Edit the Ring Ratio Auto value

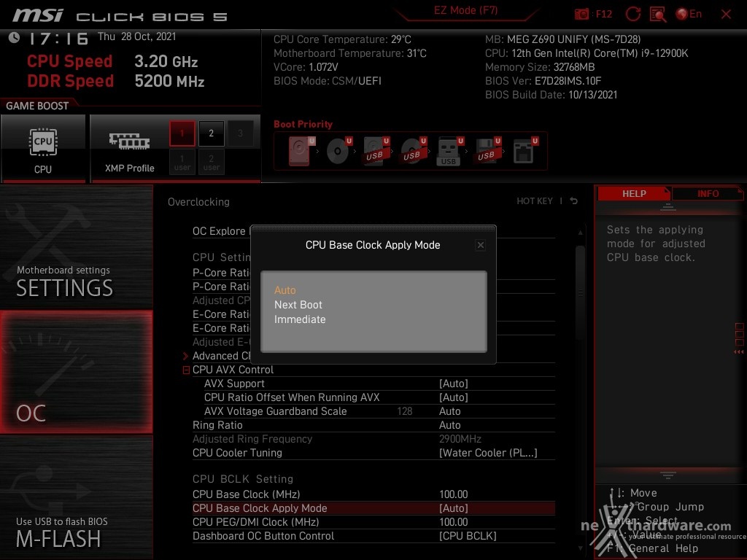point(449,425)
